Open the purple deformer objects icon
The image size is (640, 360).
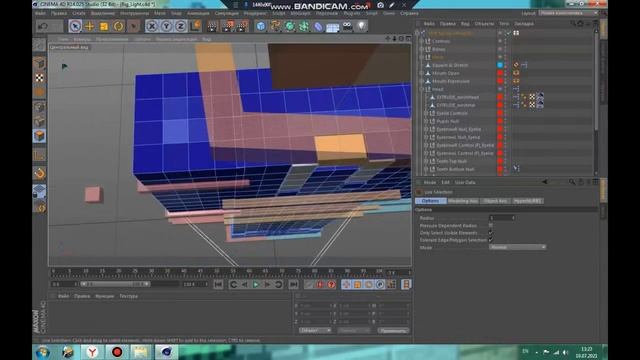click(318, 27)
